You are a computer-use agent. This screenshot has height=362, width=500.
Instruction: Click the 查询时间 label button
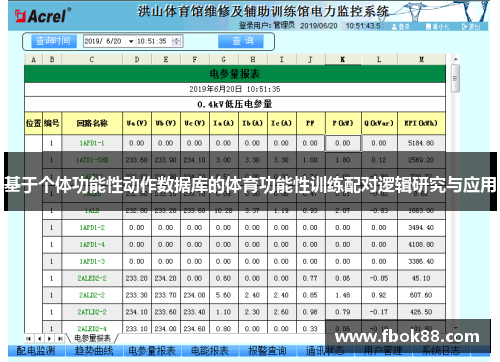click(53, 41)
